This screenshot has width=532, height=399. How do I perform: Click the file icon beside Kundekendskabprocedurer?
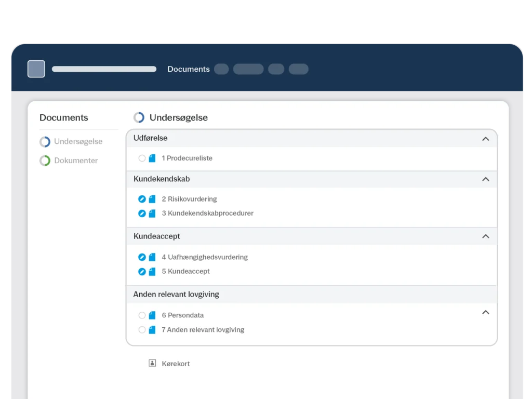pyautogui.click(x=152, y=214)
